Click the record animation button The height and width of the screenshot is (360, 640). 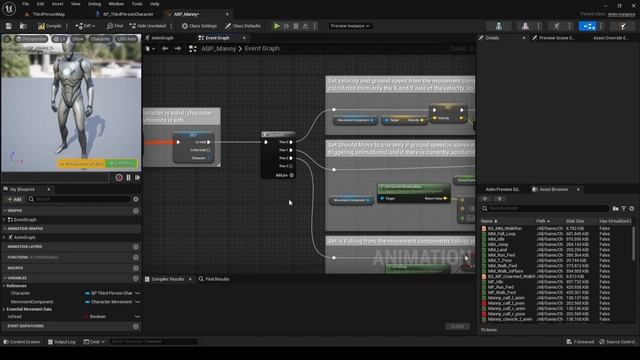pos(119,178)
